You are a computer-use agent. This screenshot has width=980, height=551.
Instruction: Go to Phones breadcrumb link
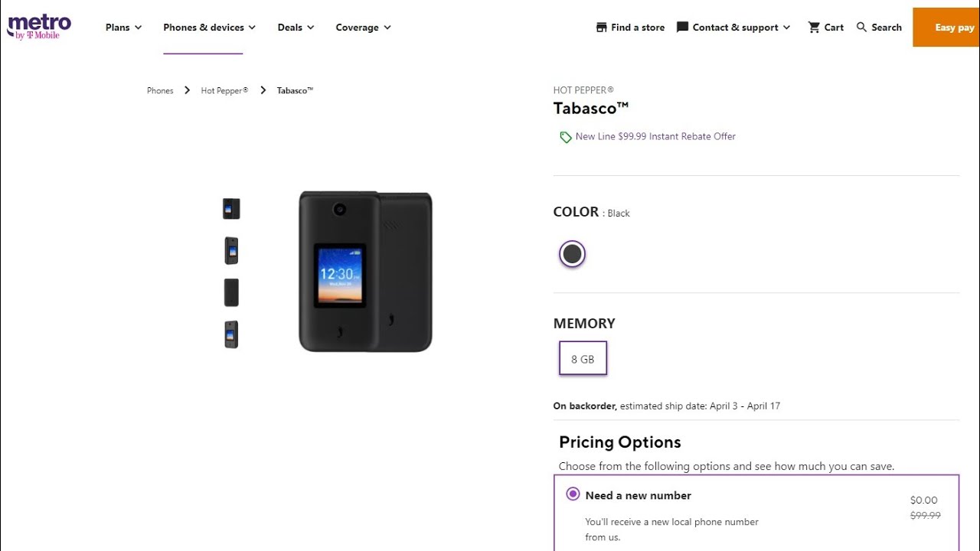[160, 90]
